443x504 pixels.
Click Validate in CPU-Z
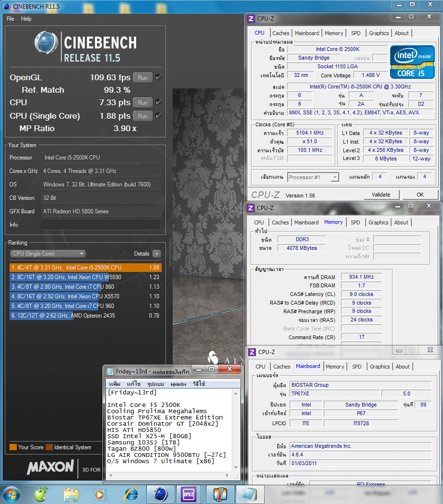click(381, 195)
